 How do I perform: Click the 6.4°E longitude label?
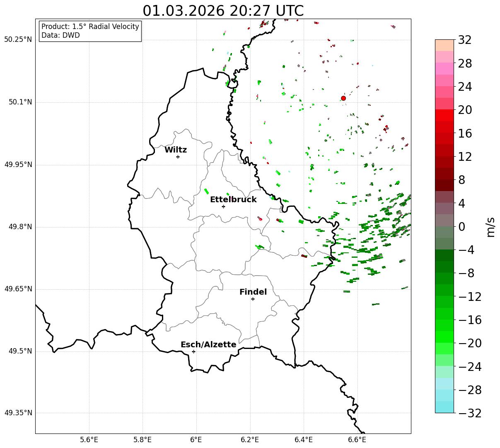coord(304,440)
